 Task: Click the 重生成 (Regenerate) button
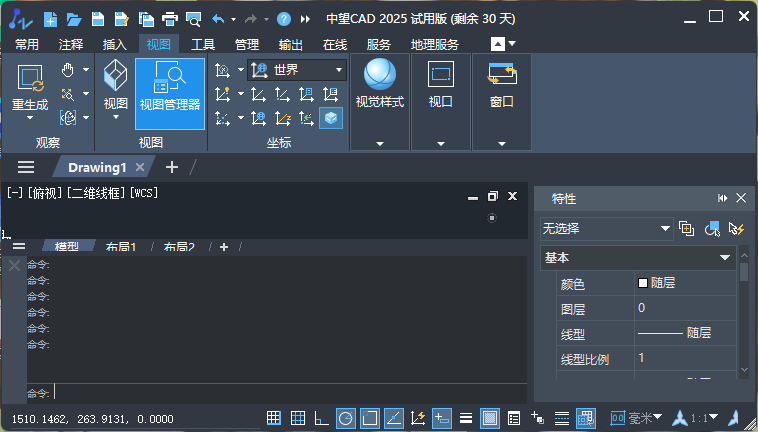[30, 92]
